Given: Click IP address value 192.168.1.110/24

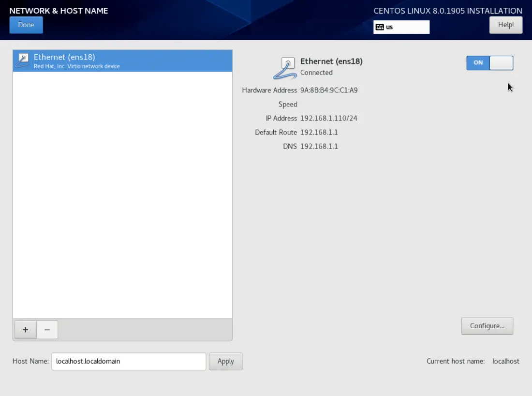Looking at the screenshot, I should point(328,118).
